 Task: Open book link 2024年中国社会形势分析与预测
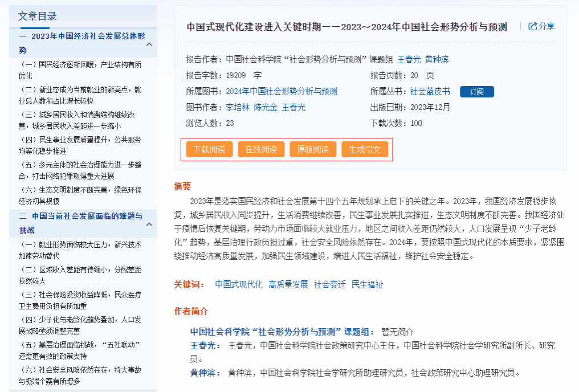pos(282,91)
